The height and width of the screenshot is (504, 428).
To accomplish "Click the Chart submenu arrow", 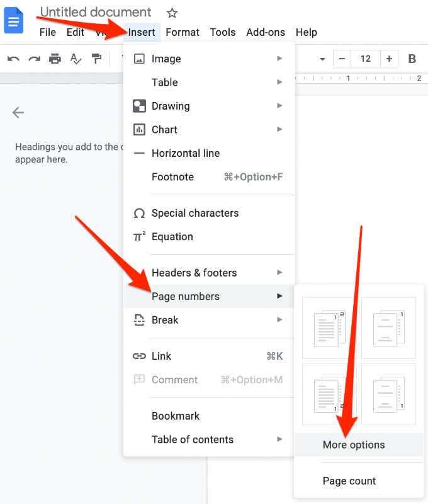I will click(279, 130).
